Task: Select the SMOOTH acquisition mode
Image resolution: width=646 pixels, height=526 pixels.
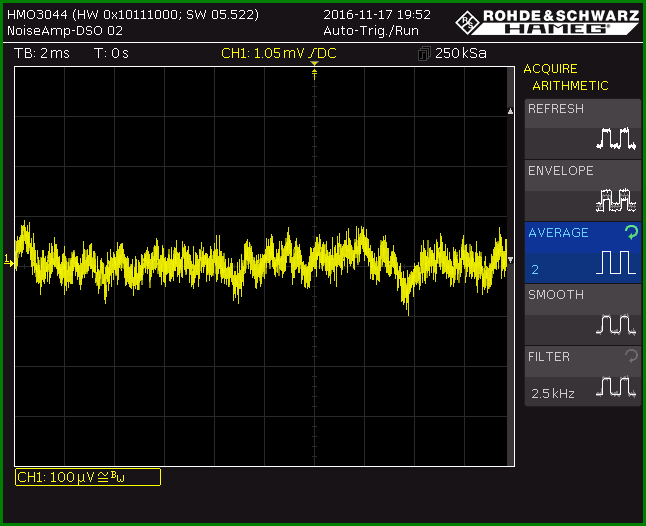Action: (x=583, y=314)
